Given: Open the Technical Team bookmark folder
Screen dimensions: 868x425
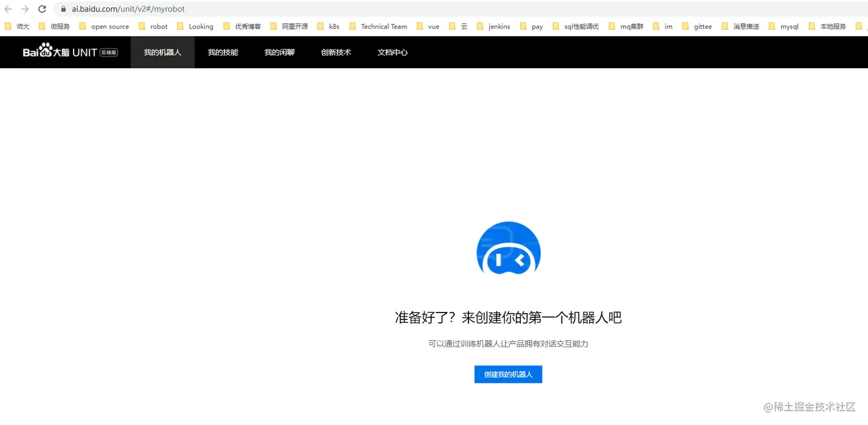Looking at the screenshot, I should [x=378, y=26].
